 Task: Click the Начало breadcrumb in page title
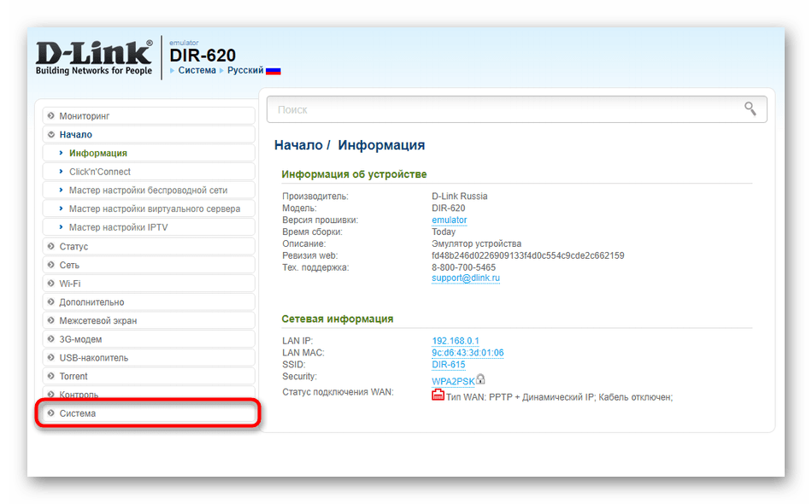pyautogui.click(x=298, y=145)
